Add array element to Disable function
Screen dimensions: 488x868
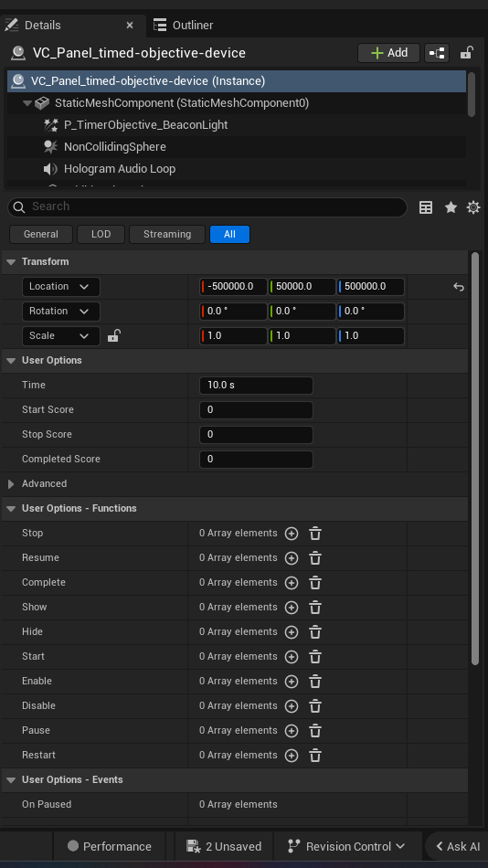(x=292, y=706)
